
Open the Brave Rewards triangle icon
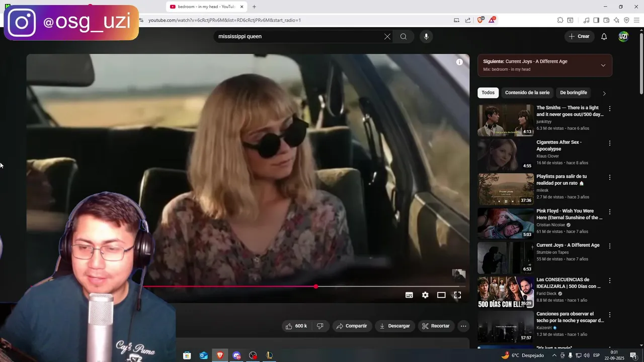pyautogui.click(x=492, y=20)
